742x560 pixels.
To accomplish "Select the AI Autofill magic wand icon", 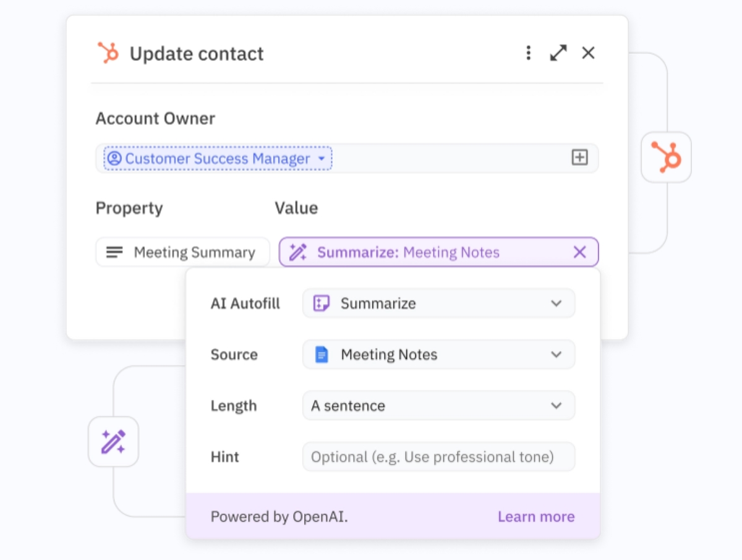I will (297, 252).
